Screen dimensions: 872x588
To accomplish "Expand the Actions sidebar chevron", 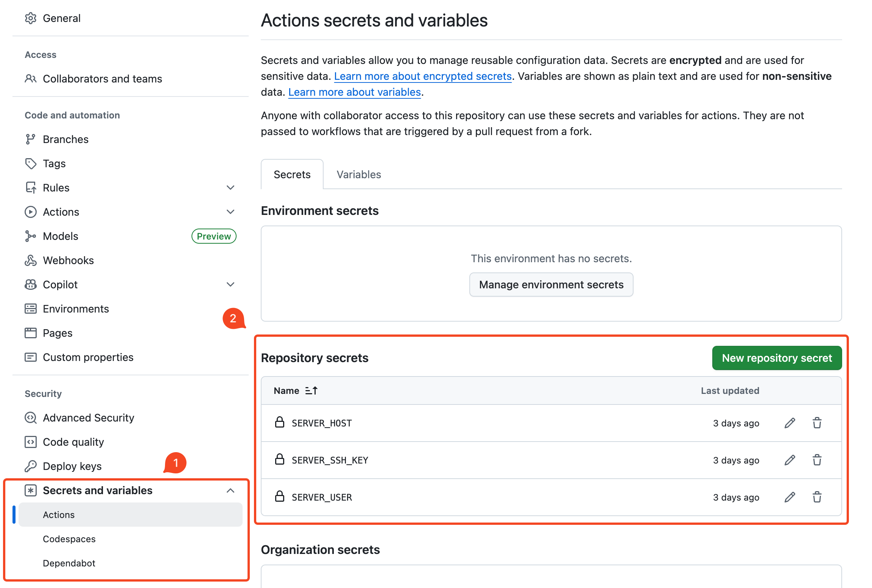I will coord(230,212).
